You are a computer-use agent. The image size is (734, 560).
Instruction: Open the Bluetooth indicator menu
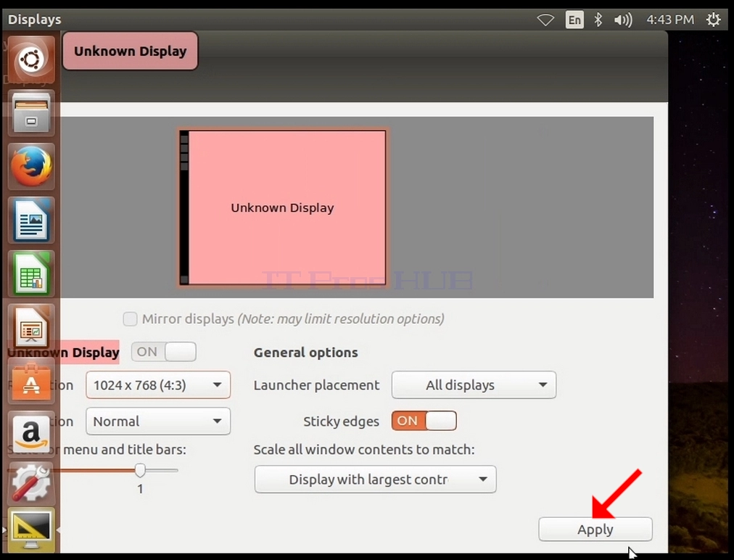[598, 20]
